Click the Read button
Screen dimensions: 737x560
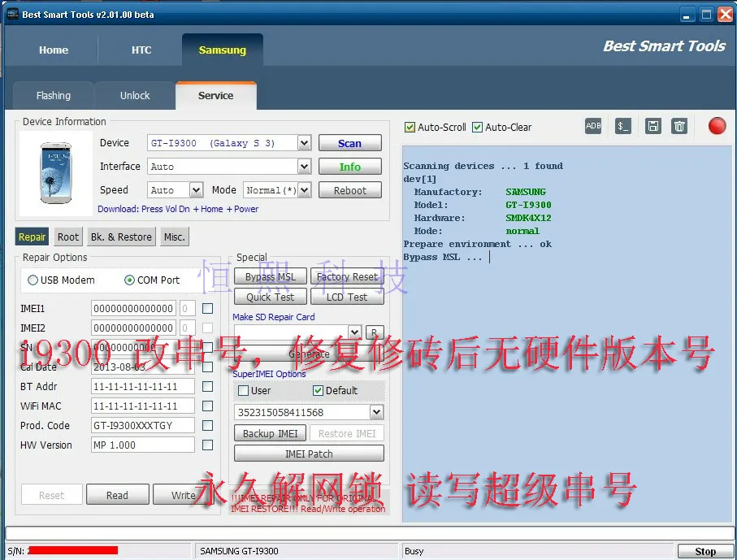tap(117, 495)
